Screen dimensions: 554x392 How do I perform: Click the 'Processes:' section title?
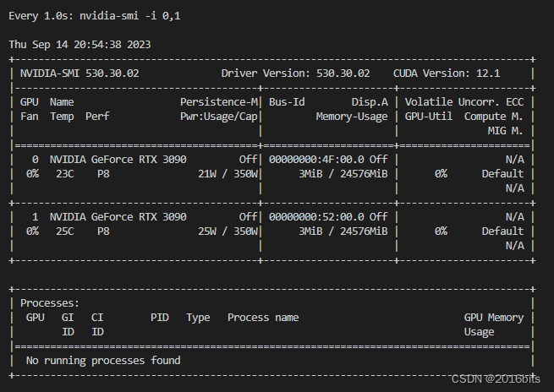pyautogui.click(x=50, y=303)
